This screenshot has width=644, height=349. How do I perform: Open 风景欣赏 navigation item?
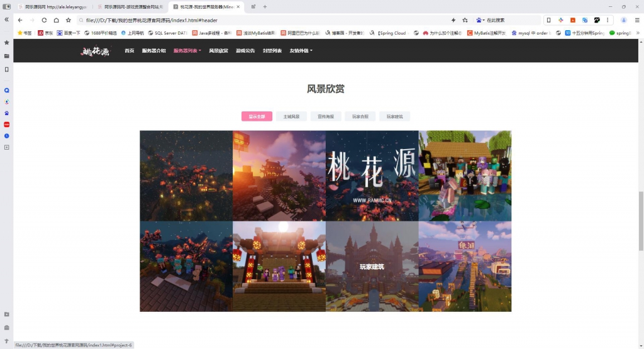pos(218,50)
